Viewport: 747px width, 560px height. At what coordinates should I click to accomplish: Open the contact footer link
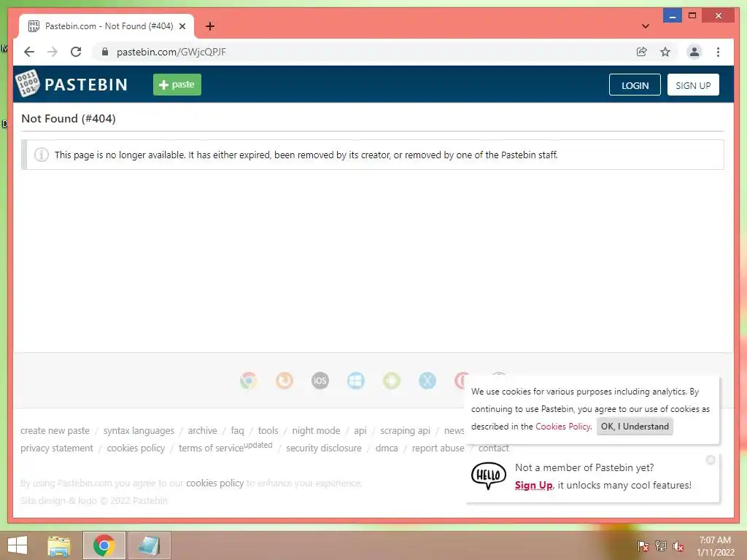(x=494, y=448)
